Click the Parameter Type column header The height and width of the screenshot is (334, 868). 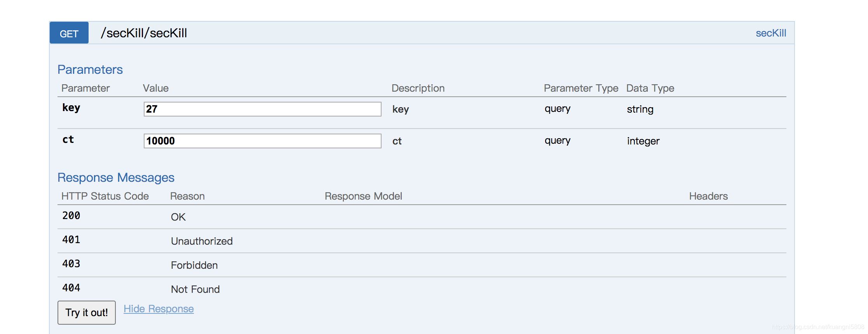[x=581, y=89]
